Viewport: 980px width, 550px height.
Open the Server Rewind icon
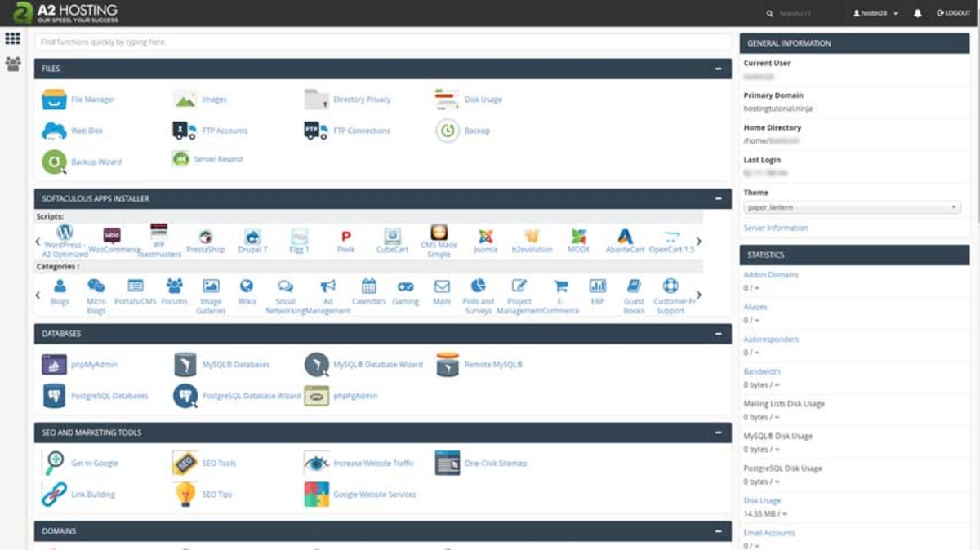pyautogui.click(x=180, y=159)
